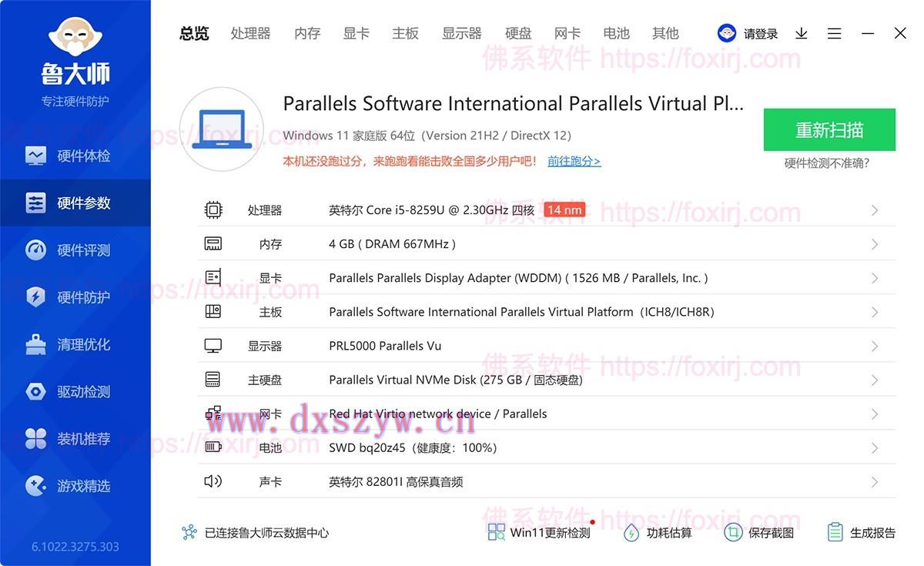Image resolution: width=924 pixels, height=566 pixels.
Task: Open 装机推荐 recommendations section
Action: pos(75,439)
